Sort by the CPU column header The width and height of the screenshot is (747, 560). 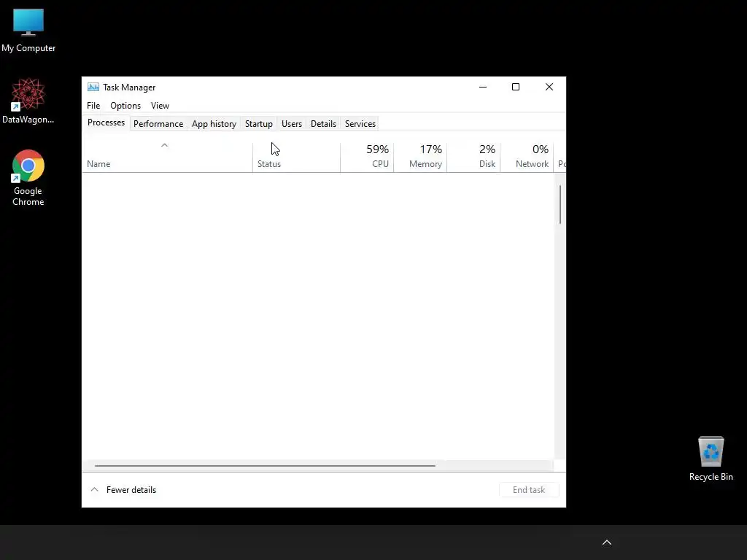click(367, 157)
